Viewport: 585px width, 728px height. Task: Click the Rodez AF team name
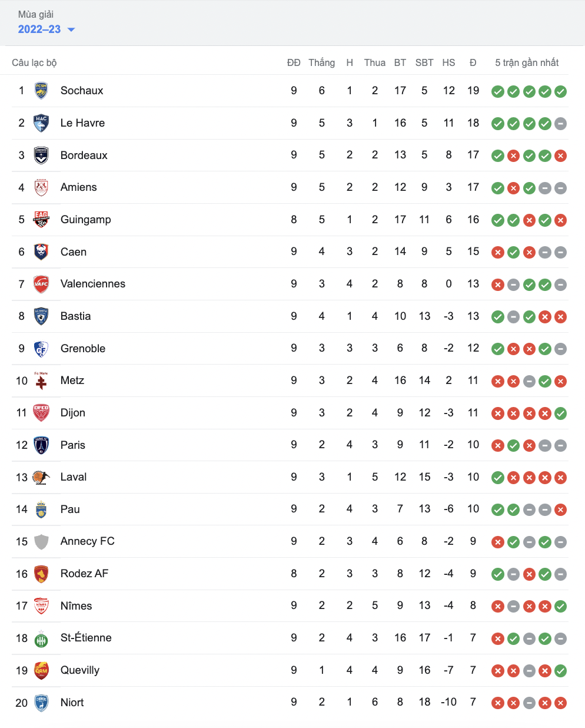click(84, 574)
